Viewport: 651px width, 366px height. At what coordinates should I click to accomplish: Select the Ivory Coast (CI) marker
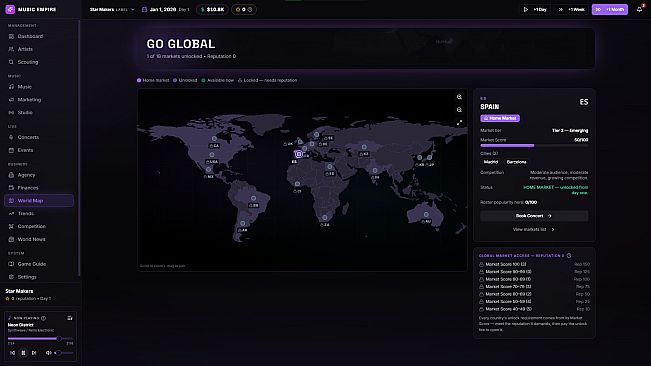click(x=297, y=184)
